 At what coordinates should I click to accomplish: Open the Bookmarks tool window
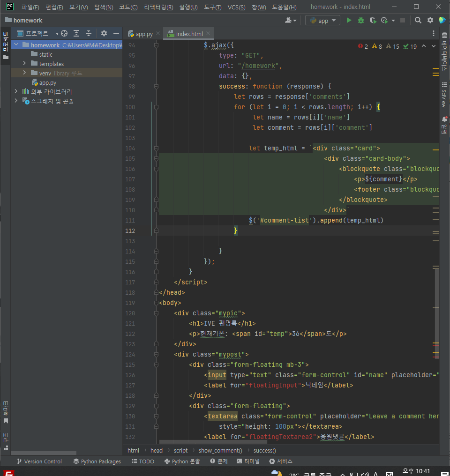[6, 412]
